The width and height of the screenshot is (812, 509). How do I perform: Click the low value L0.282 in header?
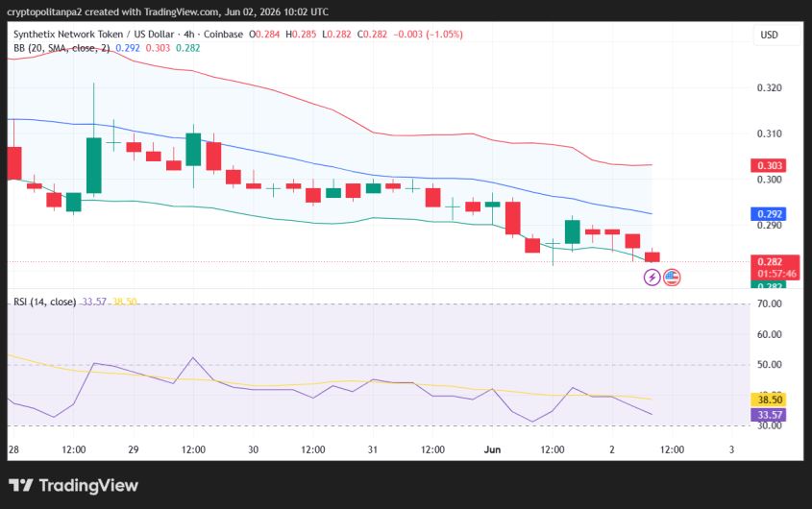coord(336,35)
